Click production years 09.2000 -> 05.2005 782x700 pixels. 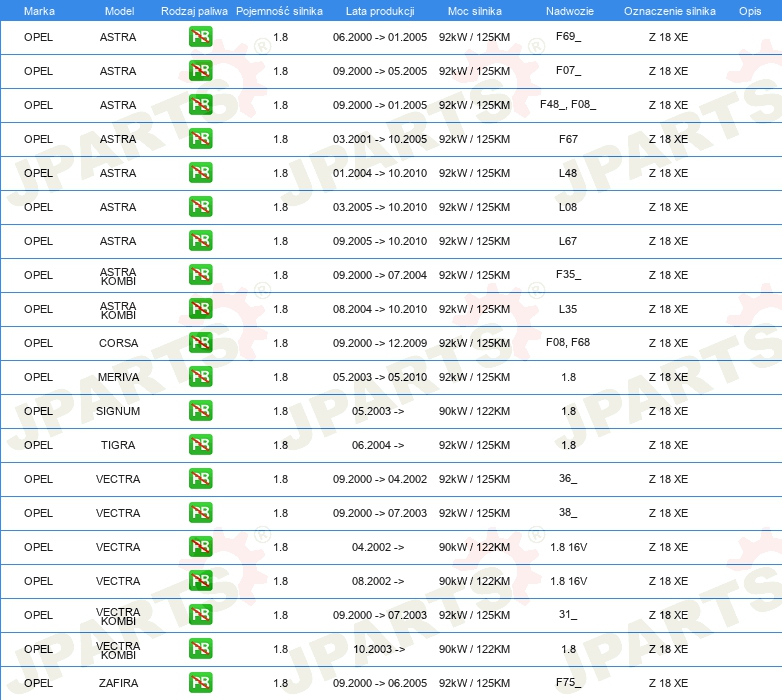pos(380,71)
